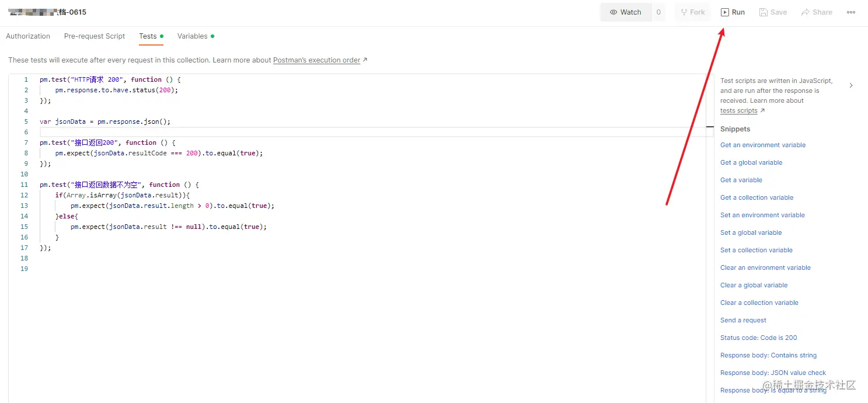This screenshot has width=868, height=403.
Task: Click line pm.response.to.have.status(200)
Action: tap(117, 90)
